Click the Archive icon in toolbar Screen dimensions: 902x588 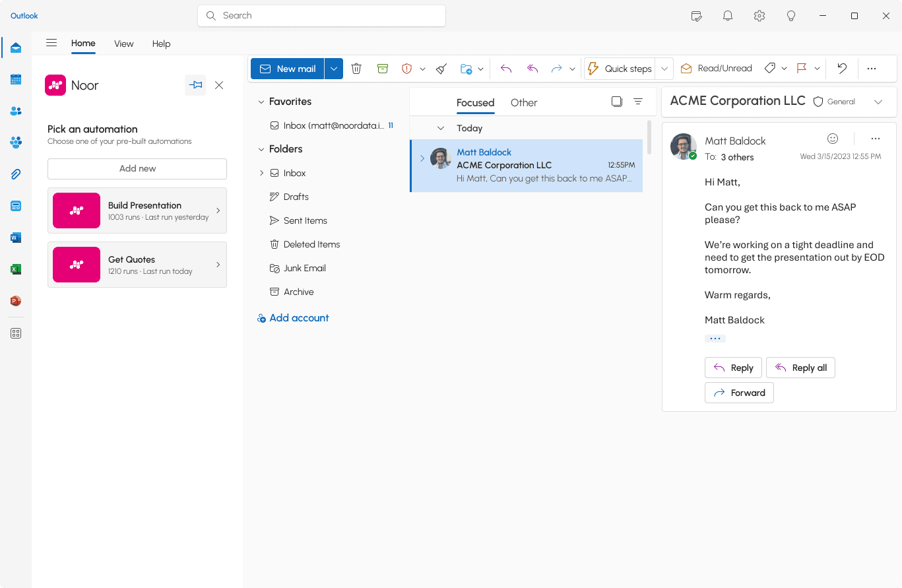pos(383,69)
